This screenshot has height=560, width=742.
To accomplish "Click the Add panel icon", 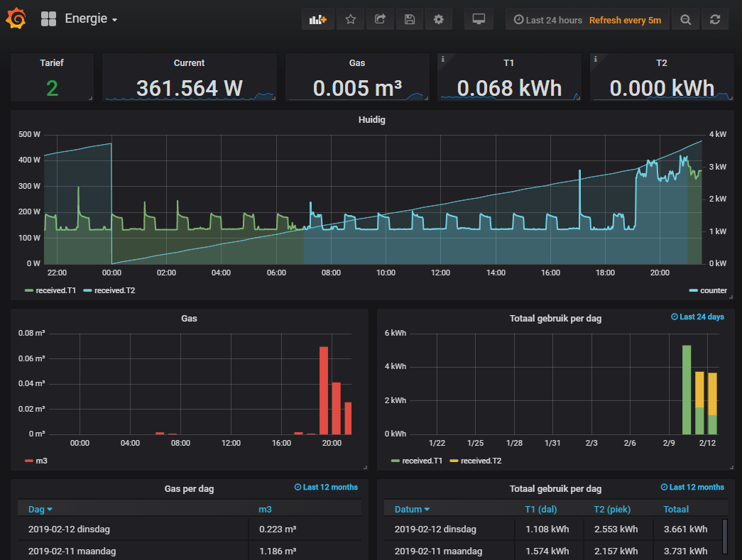I will (317, 20).
